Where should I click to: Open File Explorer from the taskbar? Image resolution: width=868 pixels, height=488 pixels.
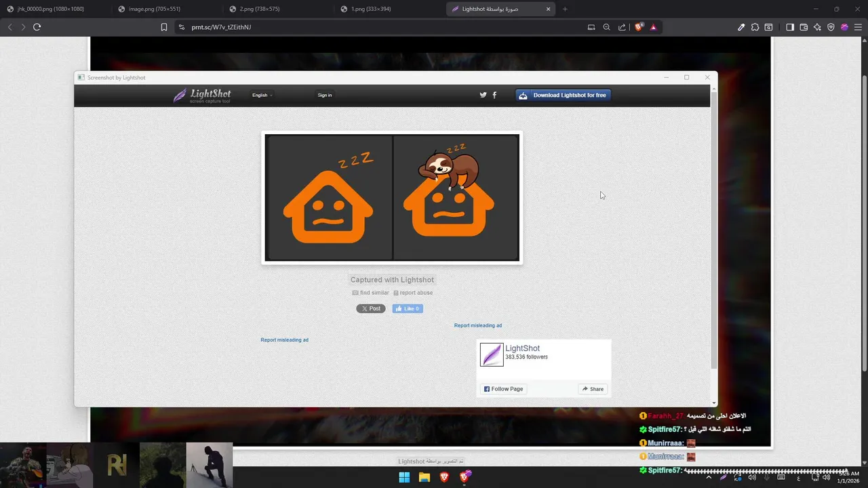click(425, 477)
